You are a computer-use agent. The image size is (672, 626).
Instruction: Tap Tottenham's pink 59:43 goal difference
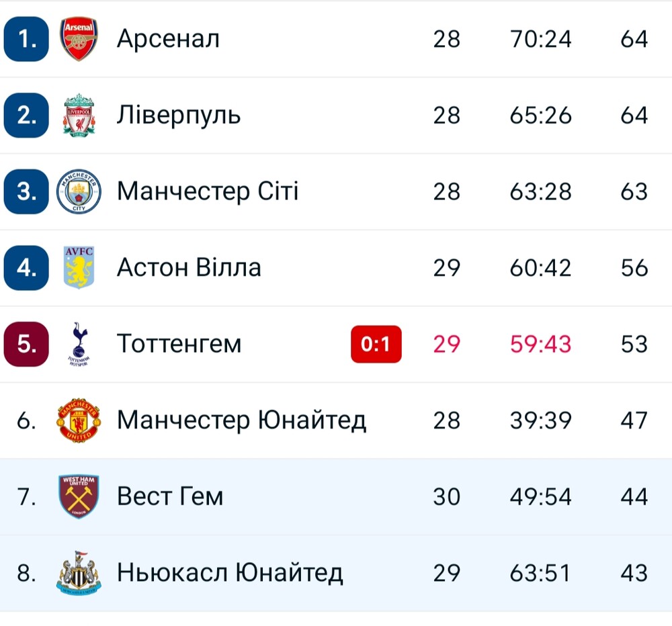point(541,344)
